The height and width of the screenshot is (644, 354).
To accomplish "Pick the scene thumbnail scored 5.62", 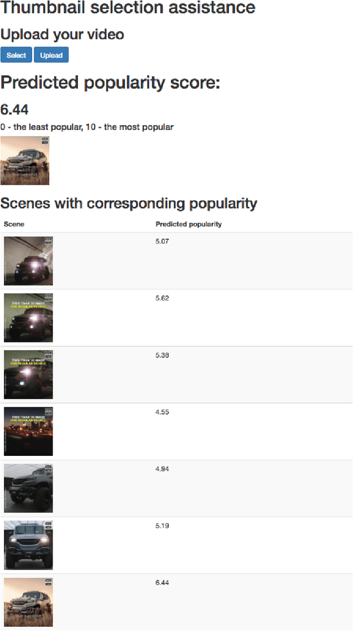I will pos(28,318).
